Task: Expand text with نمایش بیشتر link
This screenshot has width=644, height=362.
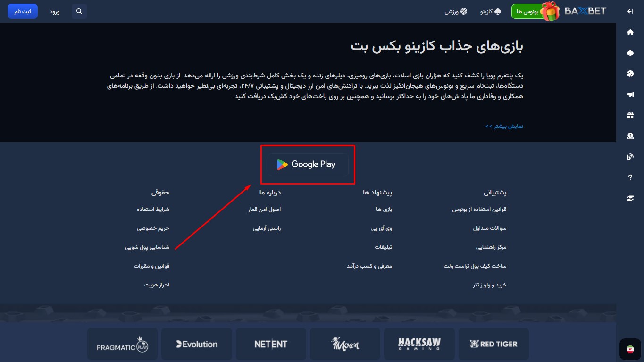Action: tap(504, 126)
